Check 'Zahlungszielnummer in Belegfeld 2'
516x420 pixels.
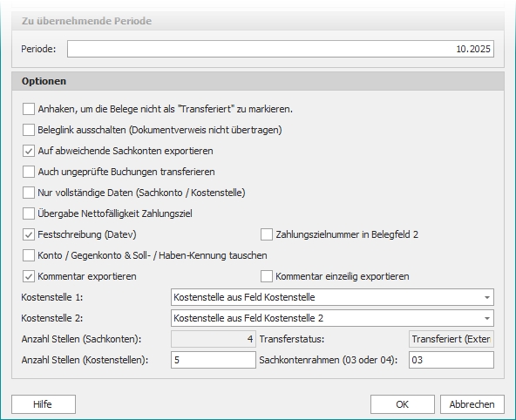coord(267,234)
